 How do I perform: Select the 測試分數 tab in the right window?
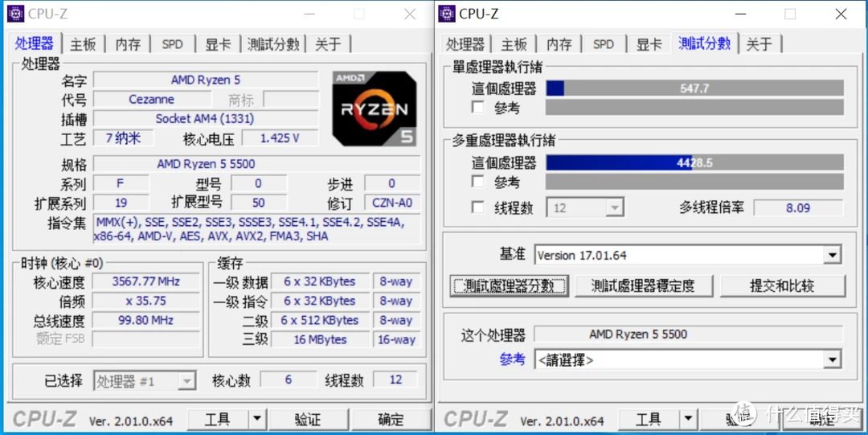pyautogui.click(x=704, y=43)
